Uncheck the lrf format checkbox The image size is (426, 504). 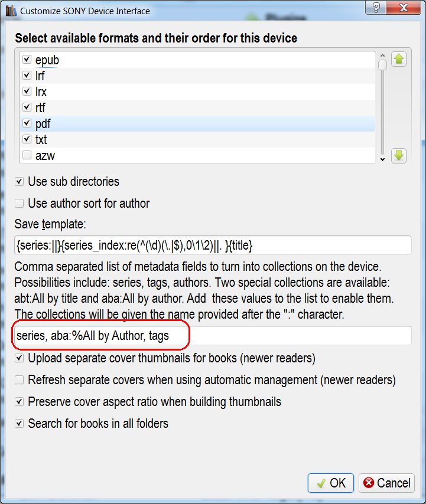coord(27,75)
